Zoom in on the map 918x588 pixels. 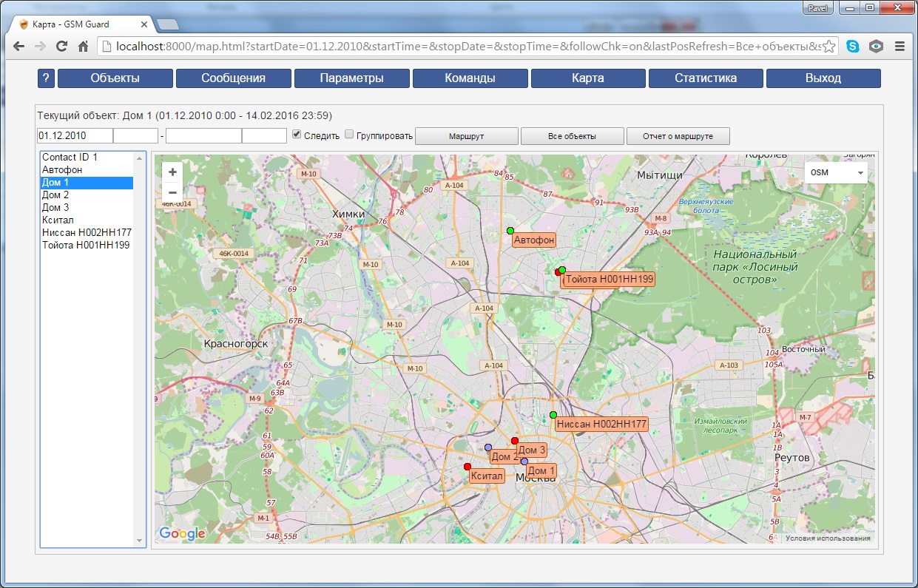tap(172, 172)
